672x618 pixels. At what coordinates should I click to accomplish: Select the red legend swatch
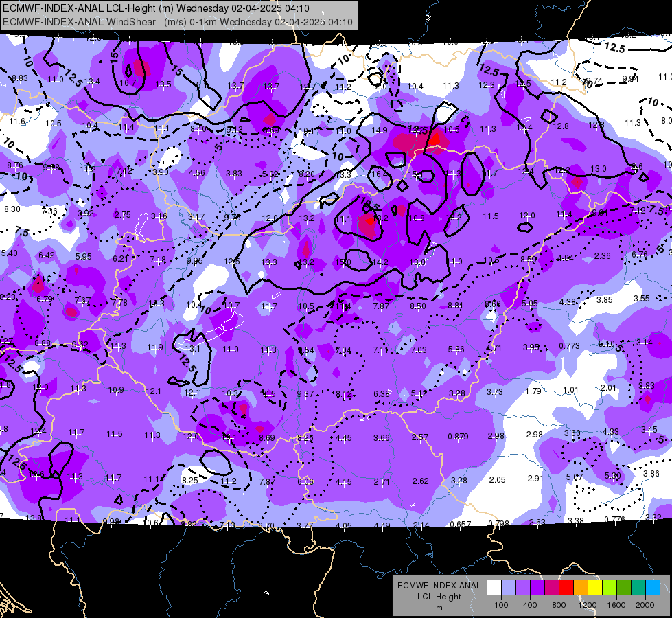(566, 588)
